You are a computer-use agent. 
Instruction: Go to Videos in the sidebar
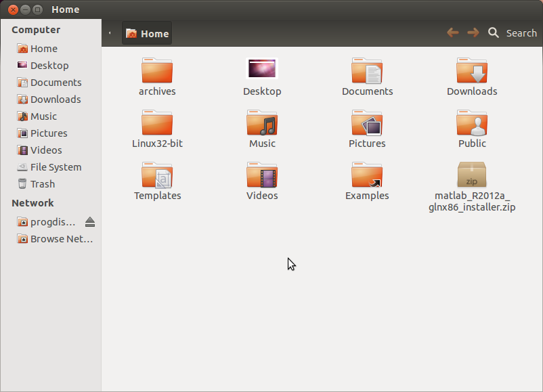(x=51, y=150)
